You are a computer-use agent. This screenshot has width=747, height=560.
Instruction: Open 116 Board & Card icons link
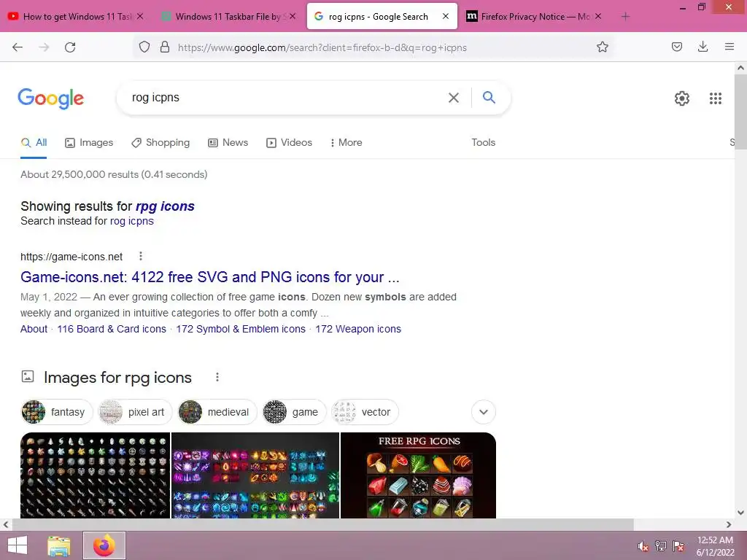pos(112,329)
